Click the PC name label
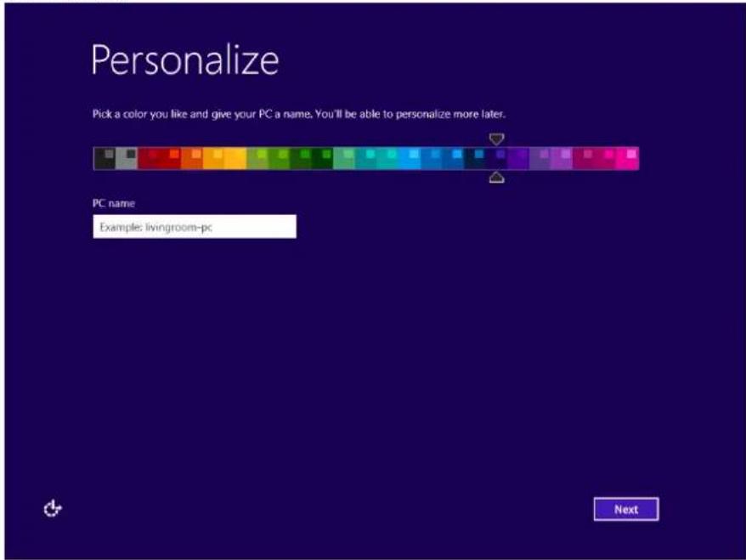Viewport: 746px width, 560px height. click(x=114, y=203)
